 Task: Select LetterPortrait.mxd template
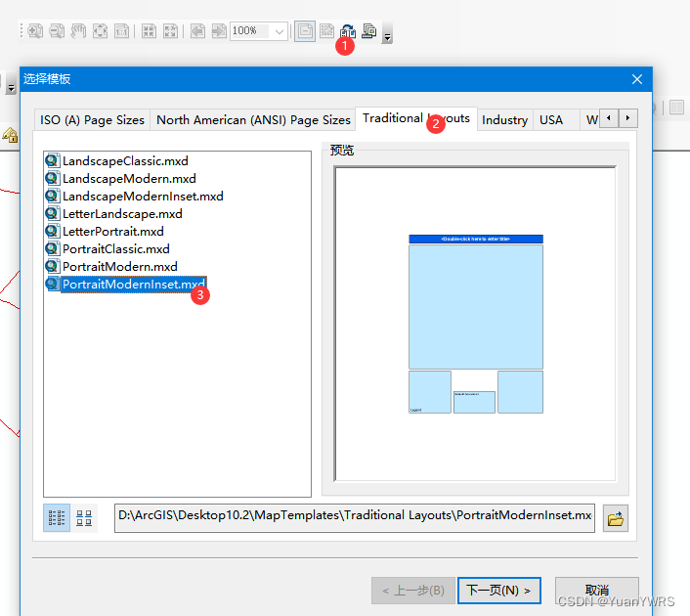pyautogui.click(x=113, y=231)
